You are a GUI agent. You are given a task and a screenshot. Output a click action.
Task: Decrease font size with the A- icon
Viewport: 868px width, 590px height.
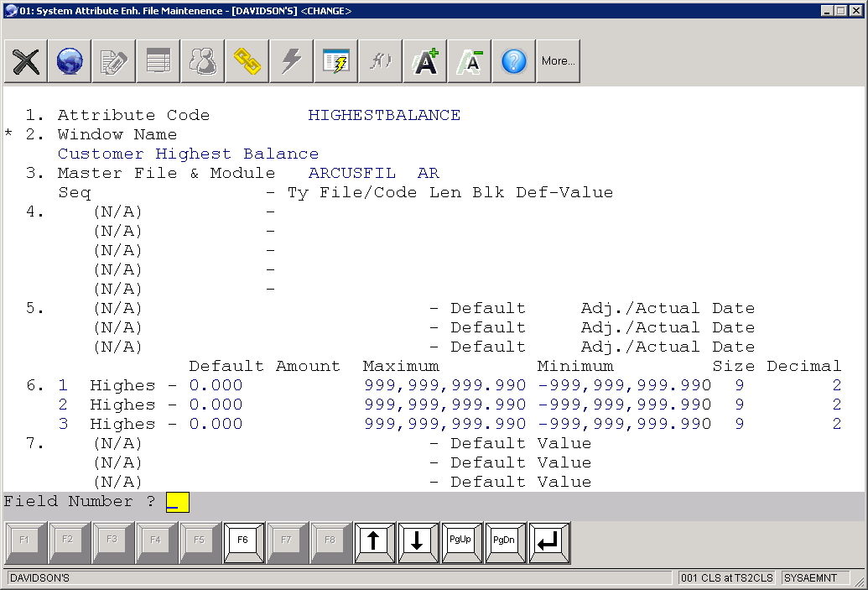point(470,61)
